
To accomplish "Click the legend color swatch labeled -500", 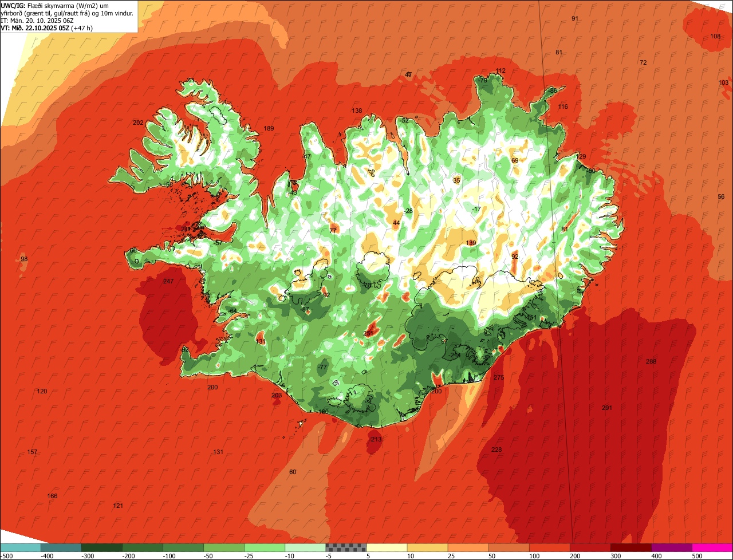I will 20,547.
